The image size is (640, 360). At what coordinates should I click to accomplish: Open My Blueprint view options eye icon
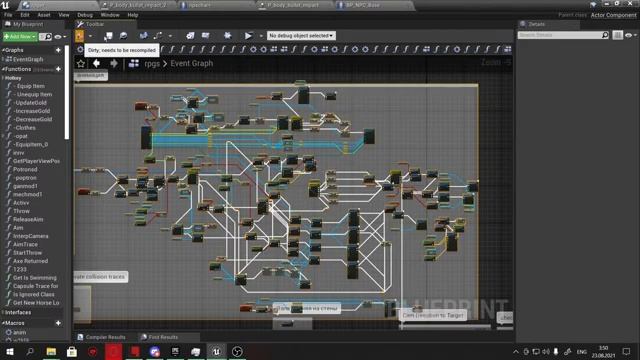tap(60, 37)
